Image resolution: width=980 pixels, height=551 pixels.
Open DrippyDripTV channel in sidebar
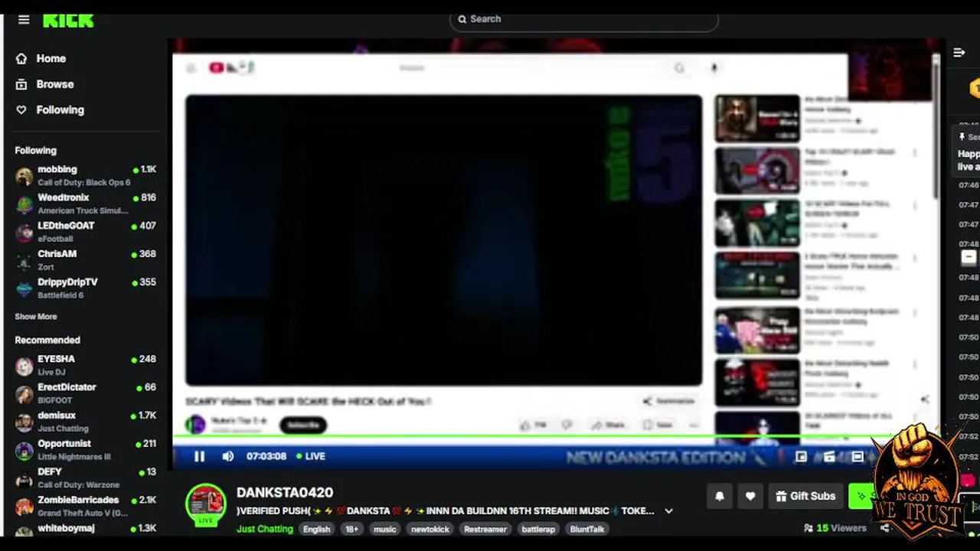click(86, 289)
